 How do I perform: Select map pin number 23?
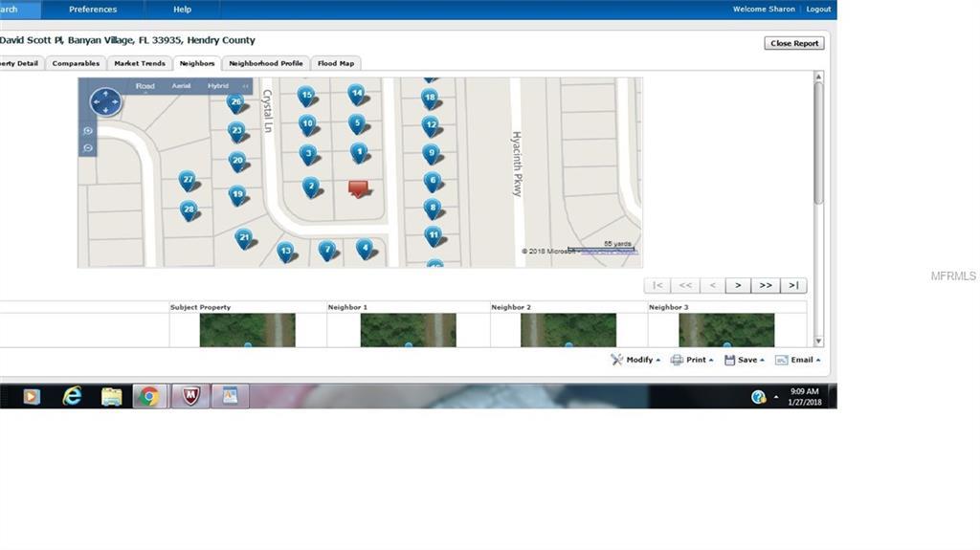[237, 132]
